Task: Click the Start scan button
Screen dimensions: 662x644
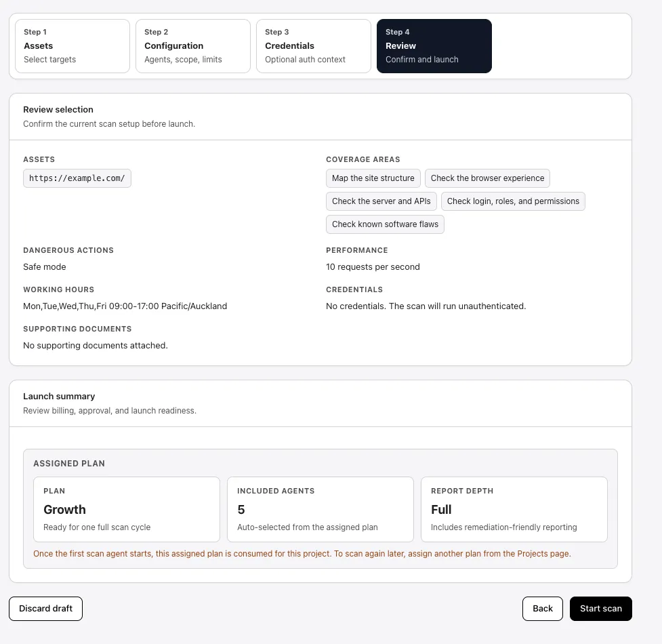Action: (x=600, y=608)
